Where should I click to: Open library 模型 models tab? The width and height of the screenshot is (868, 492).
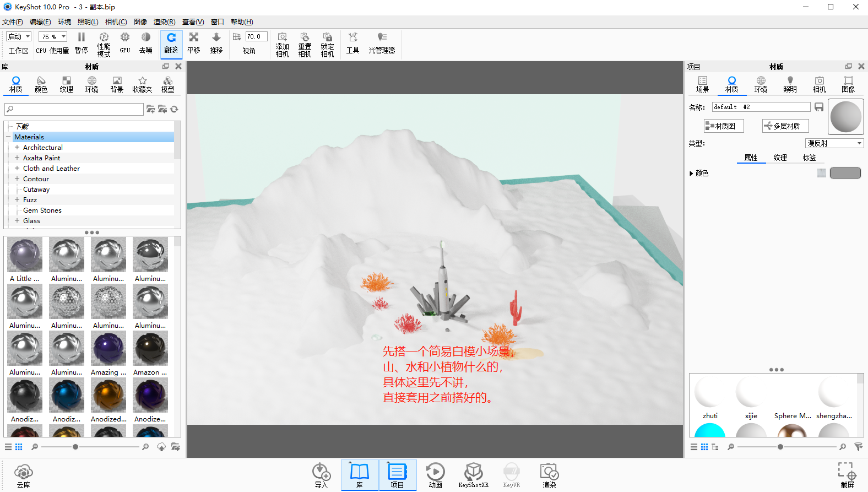[x=167, y=85]
